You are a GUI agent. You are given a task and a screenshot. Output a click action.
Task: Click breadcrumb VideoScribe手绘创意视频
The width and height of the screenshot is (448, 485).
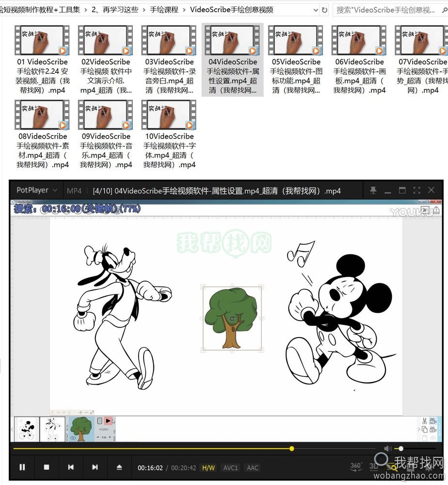pos(232,10)
